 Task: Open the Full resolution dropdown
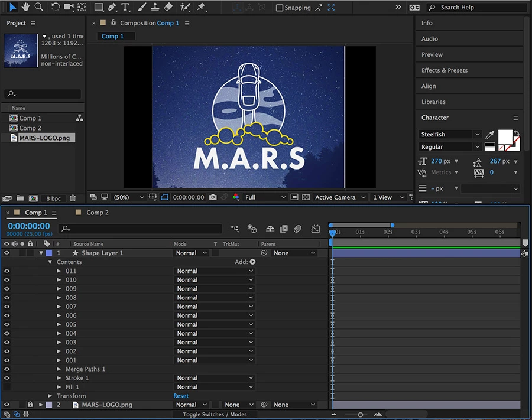pyautogui.click(x=265, y=197)
